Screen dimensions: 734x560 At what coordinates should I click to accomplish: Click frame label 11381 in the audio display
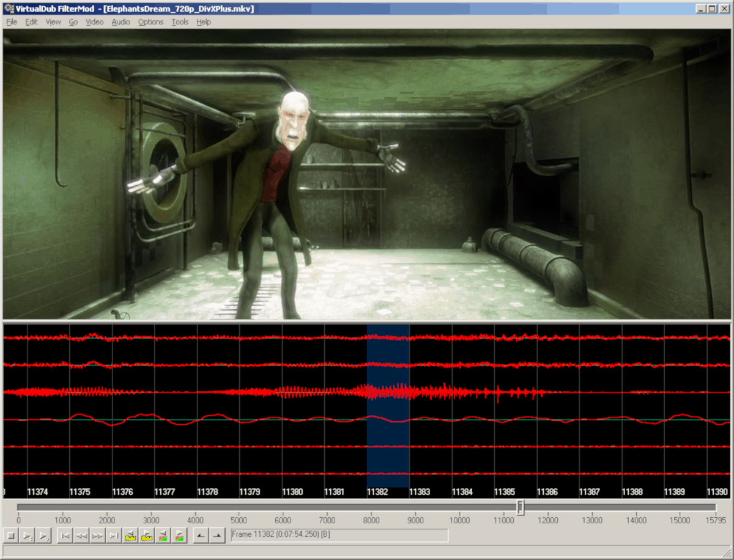click(x=335, y=492)
